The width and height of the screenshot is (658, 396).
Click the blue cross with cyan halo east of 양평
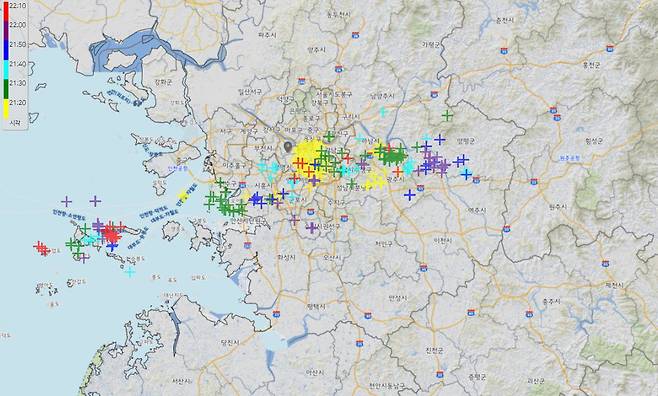pyautogui.click(x=466, y=173)
